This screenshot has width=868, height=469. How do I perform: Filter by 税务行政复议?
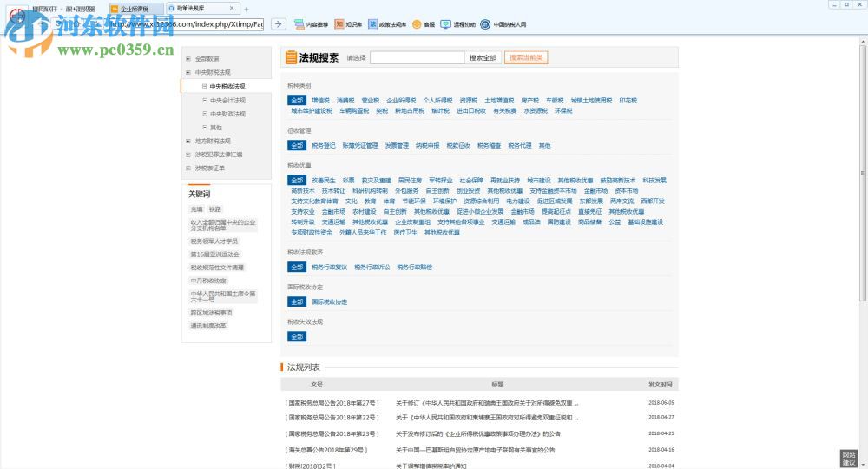point(329,267)
